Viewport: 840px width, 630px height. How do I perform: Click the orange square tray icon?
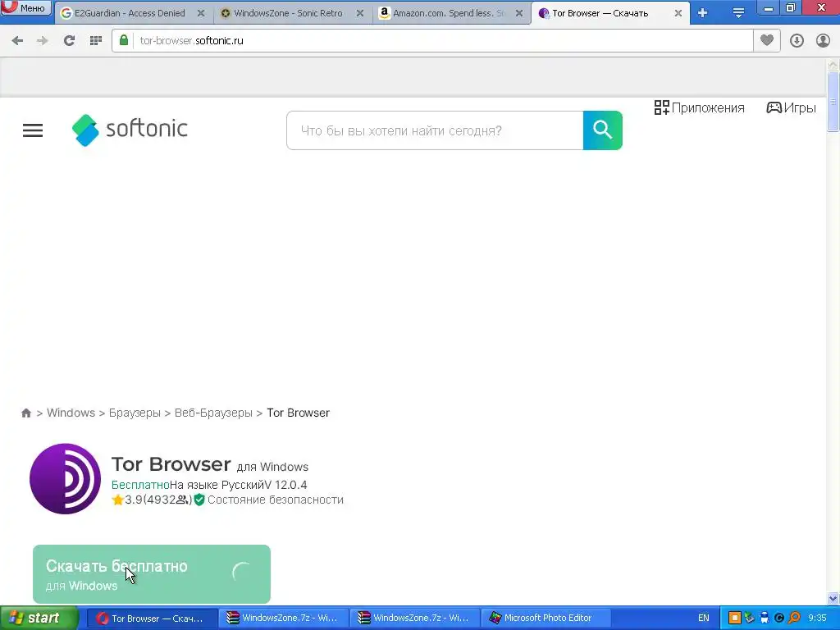[735, 619]
